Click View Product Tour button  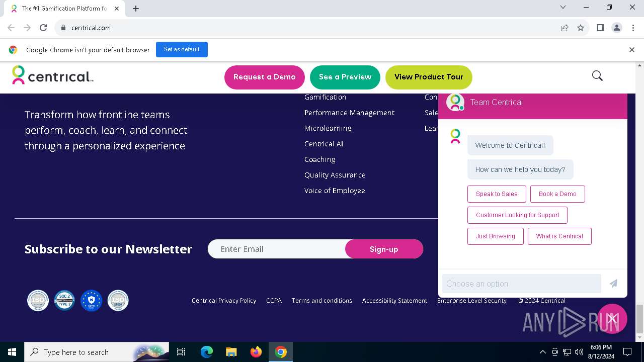(429, 77)
